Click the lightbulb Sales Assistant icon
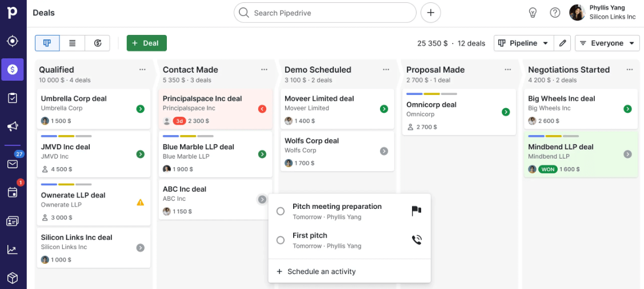Viewport: 644px width, 289px height. (x=533, y=13)
